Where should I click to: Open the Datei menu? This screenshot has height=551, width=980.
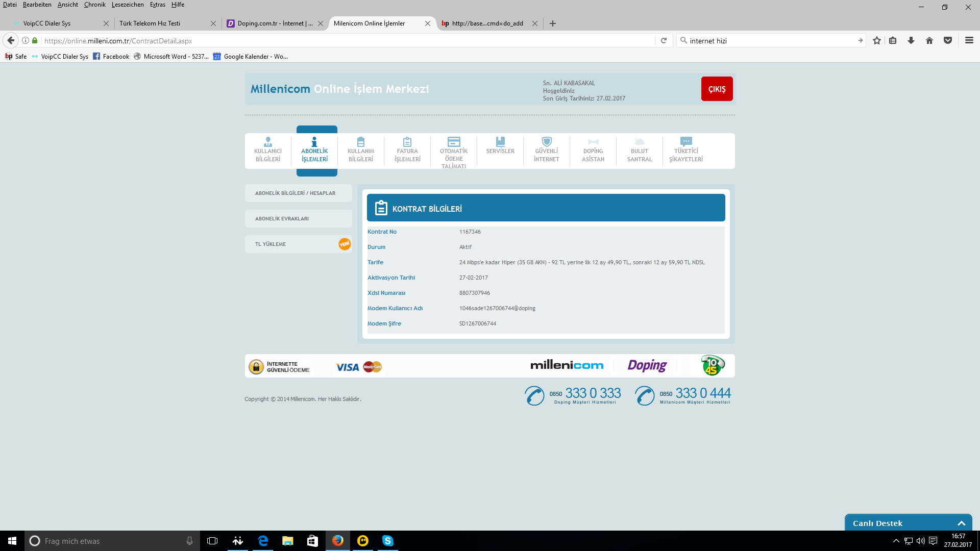(10, 5)
